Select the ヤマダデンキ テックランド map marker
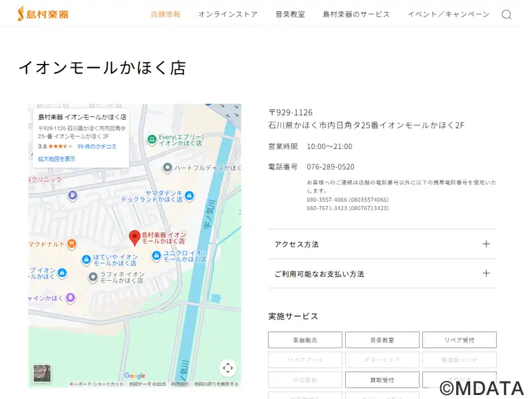The width and height of the screenshot is (532, 399). coord(190,196)
